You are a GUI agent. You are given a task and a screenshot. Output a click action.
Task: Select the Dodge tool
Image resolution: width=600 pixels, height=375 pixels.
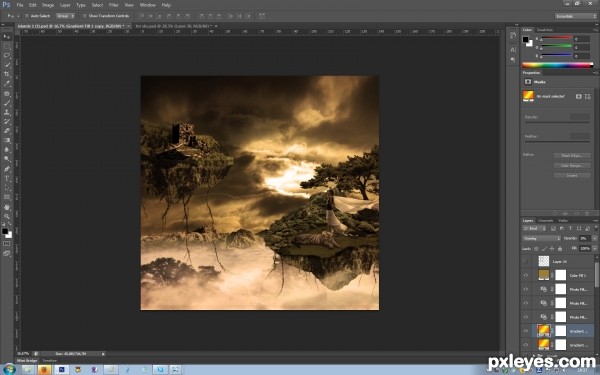tap(7, 159)
